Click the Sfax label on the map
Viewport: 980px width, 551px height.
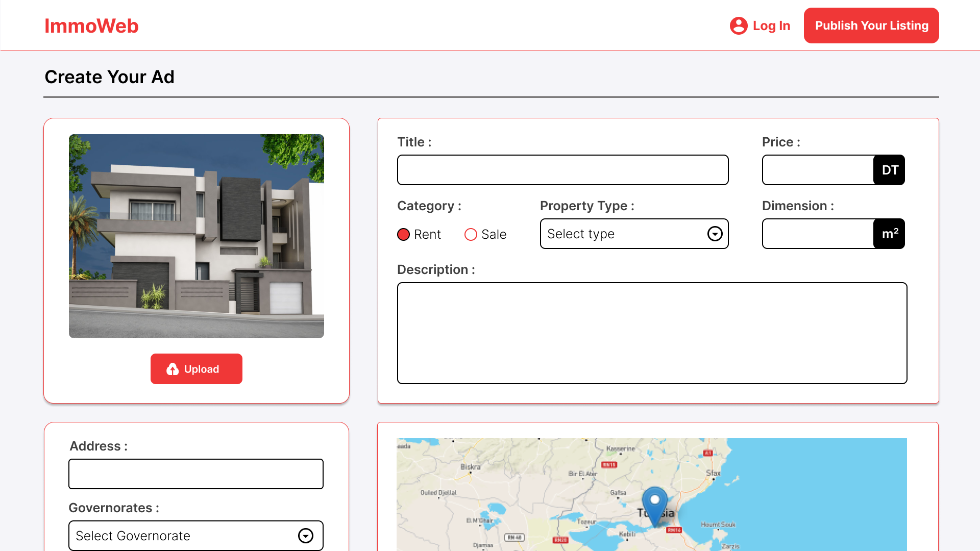click(x=713, y=473)
